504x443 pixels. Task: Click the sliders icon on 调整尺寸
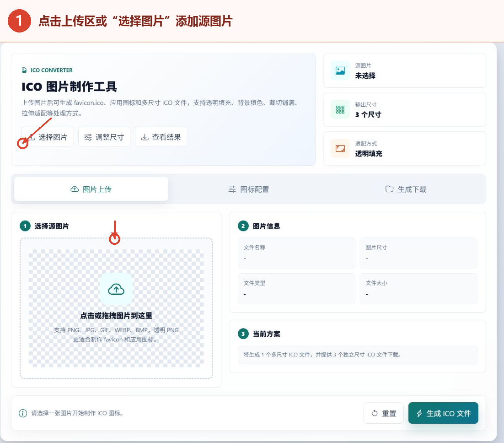click(88, 137)
